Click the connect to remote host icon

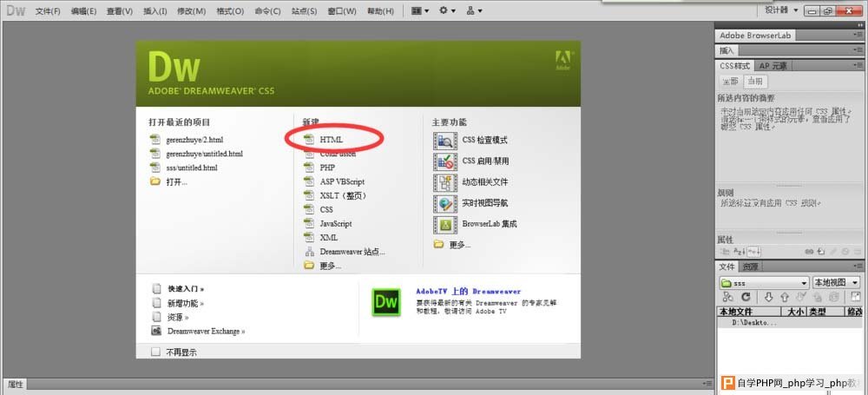click(728, 297)
